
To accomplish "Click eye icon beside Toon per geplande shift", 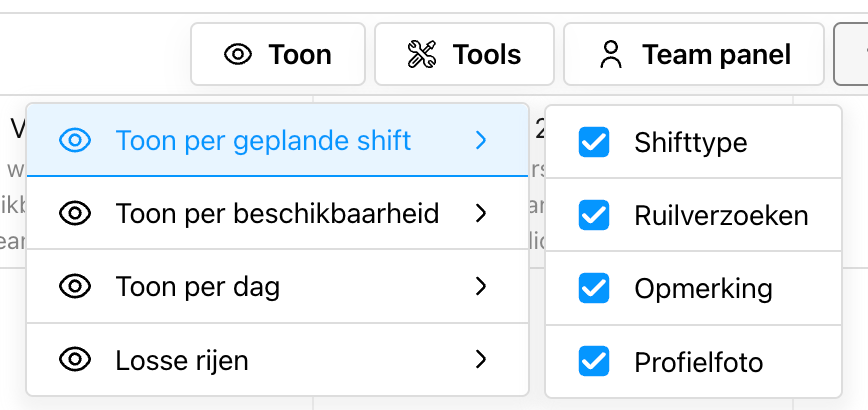I will click(x=75, y=141).
